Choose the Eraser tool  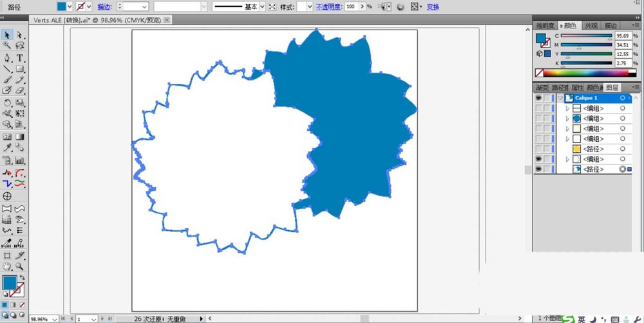pos(19,90)
